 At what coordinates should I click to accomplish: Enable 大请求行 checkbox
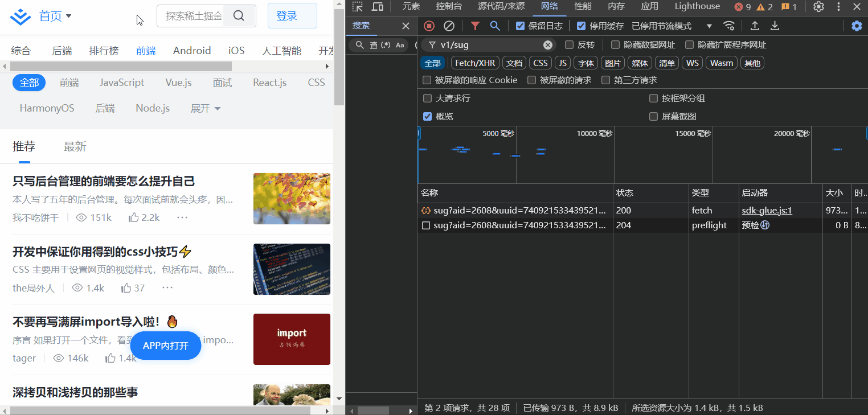427,98
